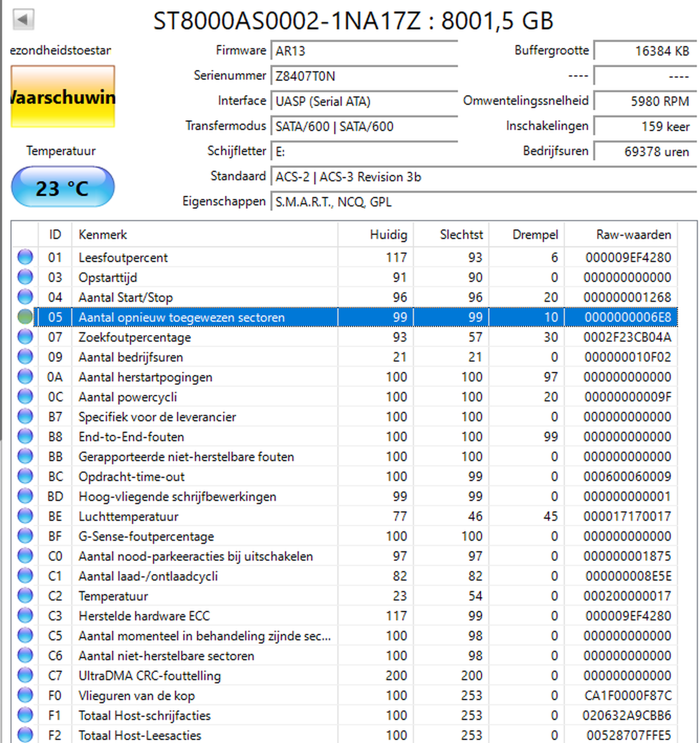Select the Aantal opnieuw toegewezen sectoren row
The height and width of the screenshot is (743, 700).
tap(356, 317)
